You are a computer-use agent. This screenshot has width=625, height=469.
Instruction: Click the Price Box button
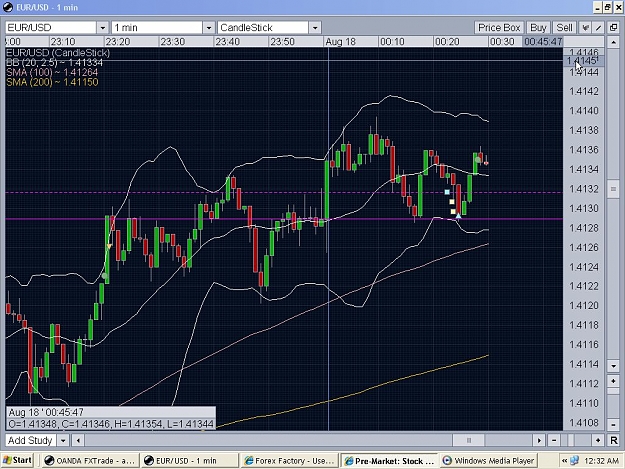pos(499,27)
